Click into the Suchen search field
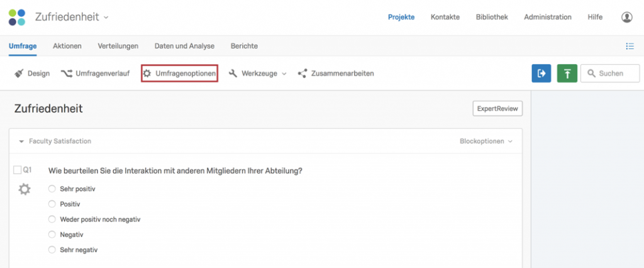The width and height of the screenshot is (644, 268). click(610, 74)
